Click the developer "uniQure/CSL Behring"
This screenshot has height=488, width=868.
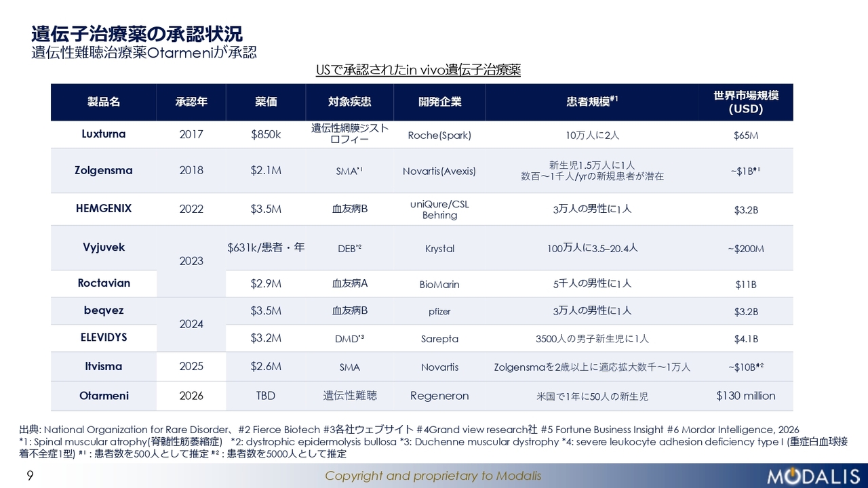(439, 209)
